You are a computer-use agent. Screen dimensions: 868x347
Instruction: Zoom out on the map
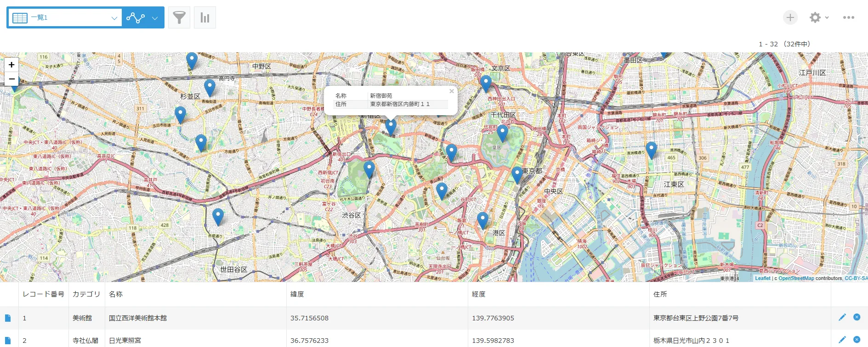[11, 79]
